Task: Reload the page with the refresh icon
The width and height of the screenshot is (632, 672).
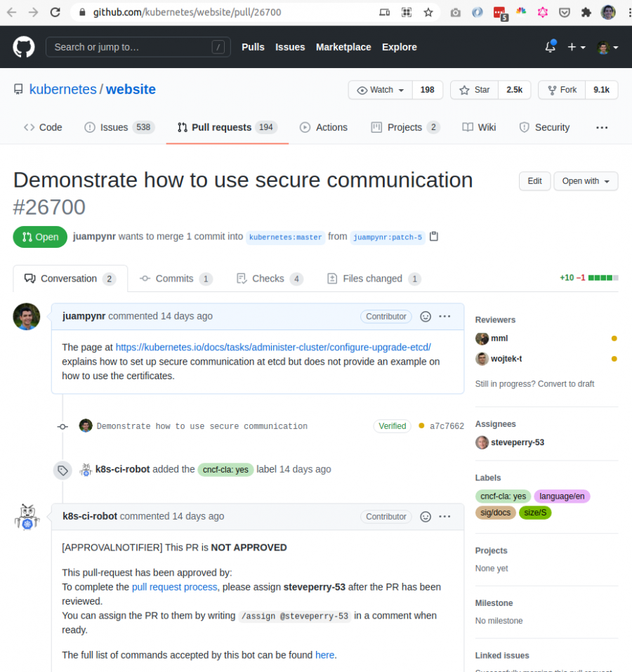Action: 55,12
